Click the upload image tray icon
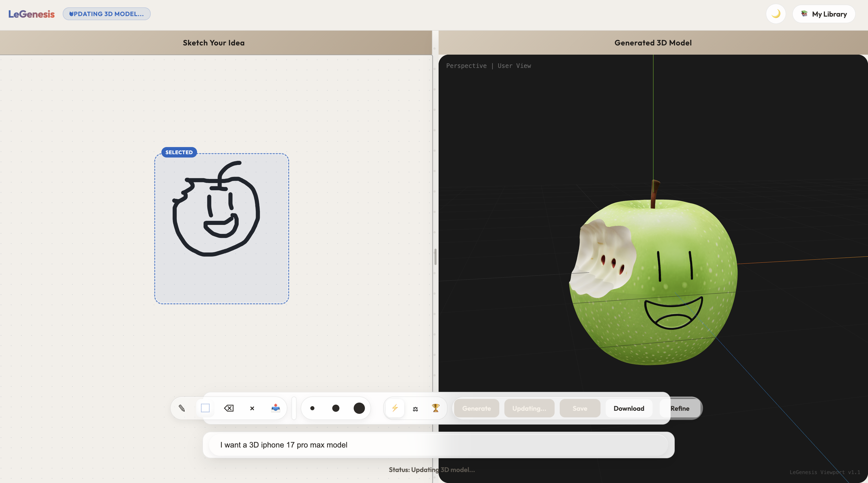The height and width of the screenshot is (483, 868). pos(276,408)
